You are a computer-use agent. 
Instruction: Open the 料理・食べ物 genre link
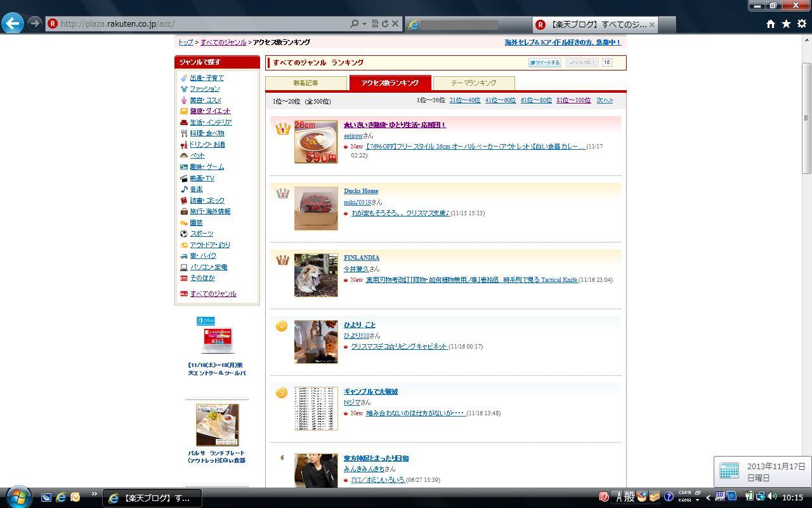pos(207,133)
